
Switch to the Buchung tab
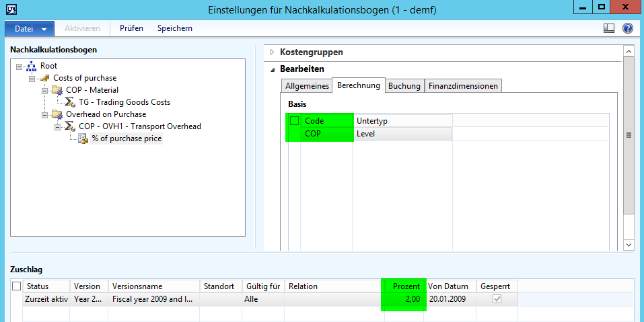point(404,86)
